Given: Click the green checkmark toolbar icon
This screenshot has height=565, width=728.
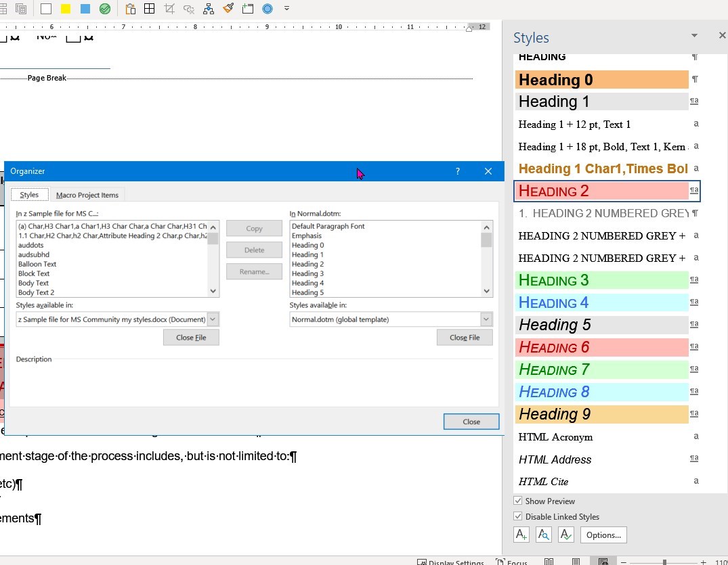Looking at the screenshot, I should [105, 9].
